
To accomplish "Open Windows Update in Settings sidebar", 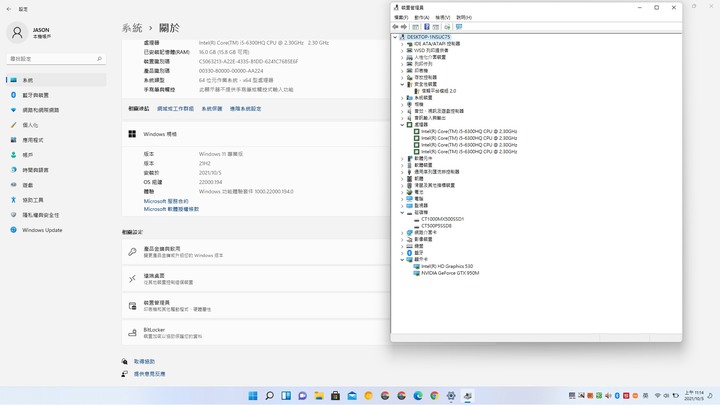I will click(x=56, y=230).
